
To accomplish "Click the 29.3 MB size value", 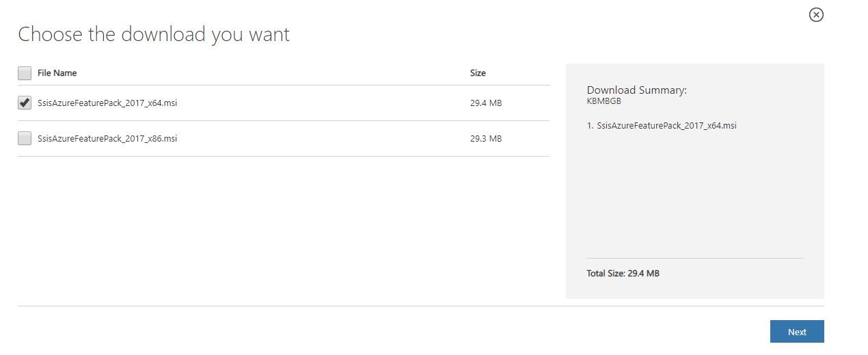I will click(485, 139).
